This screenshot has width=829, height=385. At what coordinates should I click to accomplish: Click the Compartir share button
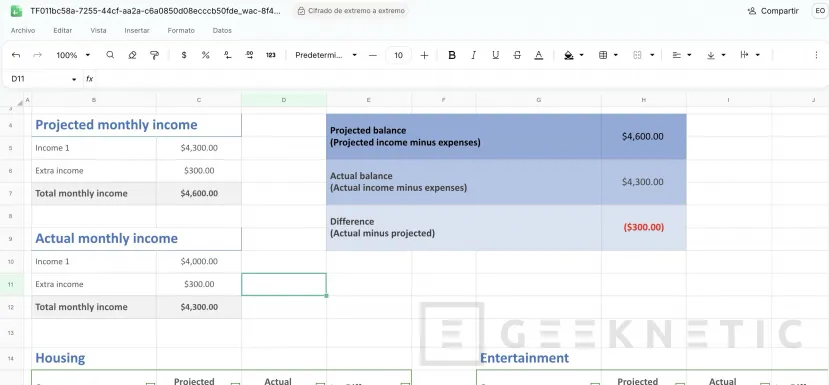pyautogui.click(x=773, y=11)
